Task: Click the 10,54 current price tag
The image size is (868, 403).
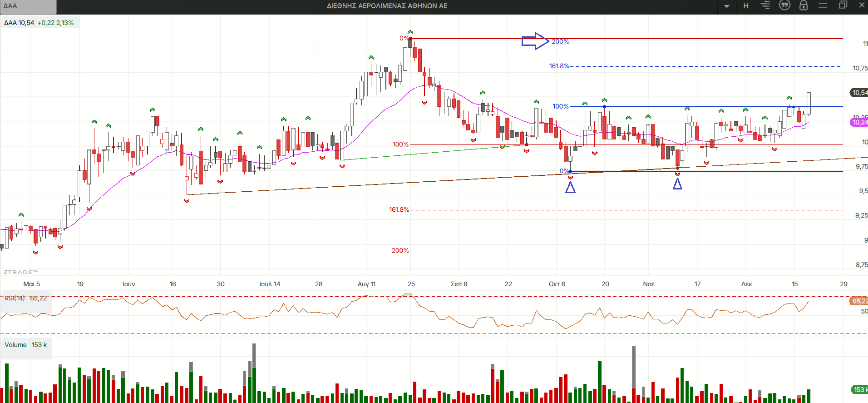Action: pyautogui.click(x=859, y=93)
